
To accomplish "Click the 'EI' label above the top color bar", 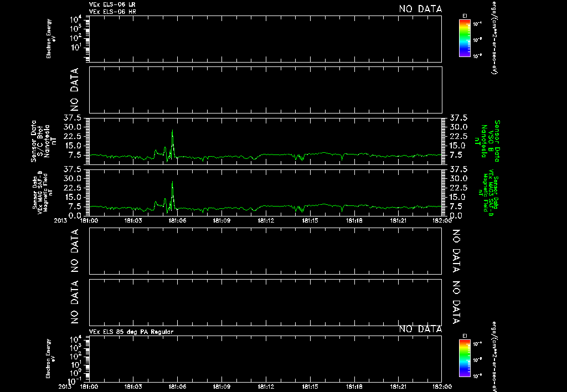I will click(465, 16).
